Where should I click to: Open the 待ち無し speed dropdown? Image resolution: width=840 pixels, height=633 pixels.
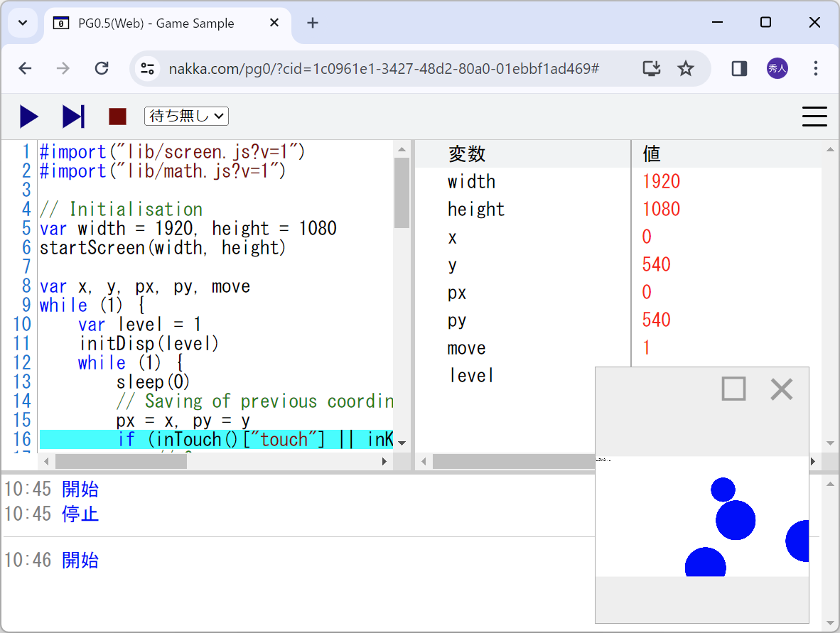tap(186, 116)
